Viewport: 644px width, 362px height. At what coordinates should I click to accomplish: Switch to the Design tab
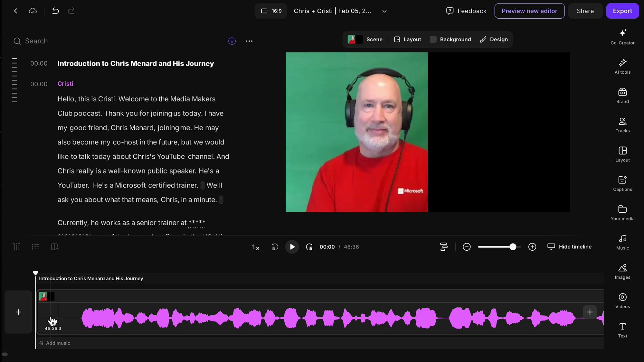pos(494,39)
